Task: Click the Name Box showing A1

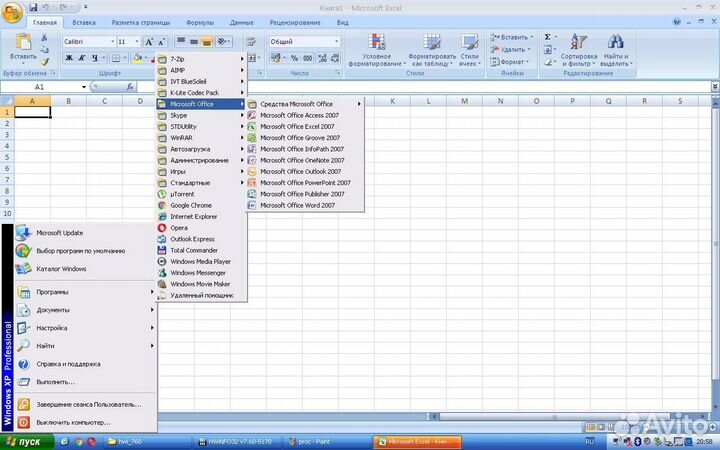Action: [42, 87]
